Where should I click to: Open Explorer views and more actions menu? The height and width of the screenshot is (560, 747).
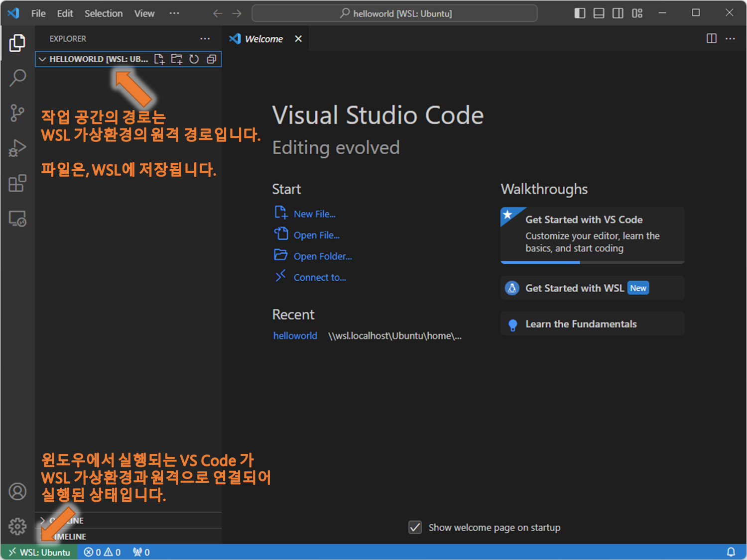(x=205, y=39)
